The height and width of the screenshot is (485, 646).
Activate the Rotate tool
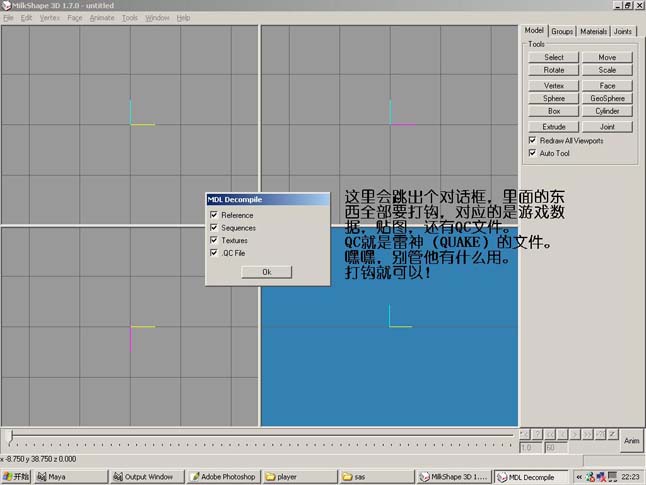[554, 70]
